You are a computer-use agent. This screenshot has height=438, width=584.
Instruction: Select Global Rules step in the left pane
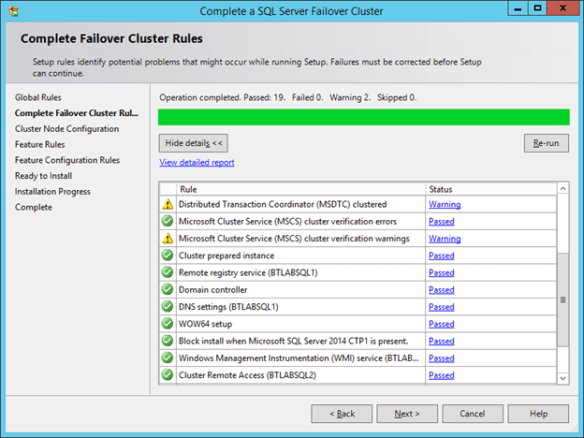click(38, 98)
